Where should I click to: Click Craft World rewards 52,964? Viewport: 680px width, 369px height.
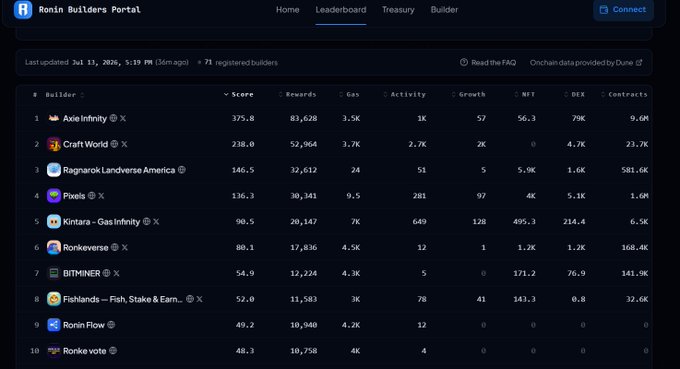(x=304, y=144)
